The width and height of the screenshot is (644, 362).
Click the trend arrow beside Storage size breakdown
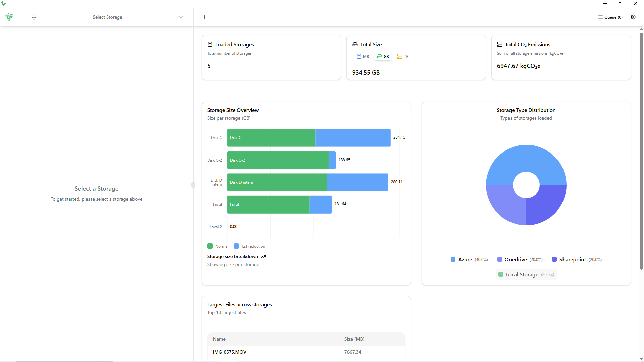pyautogui.click(x=263, y=257)
